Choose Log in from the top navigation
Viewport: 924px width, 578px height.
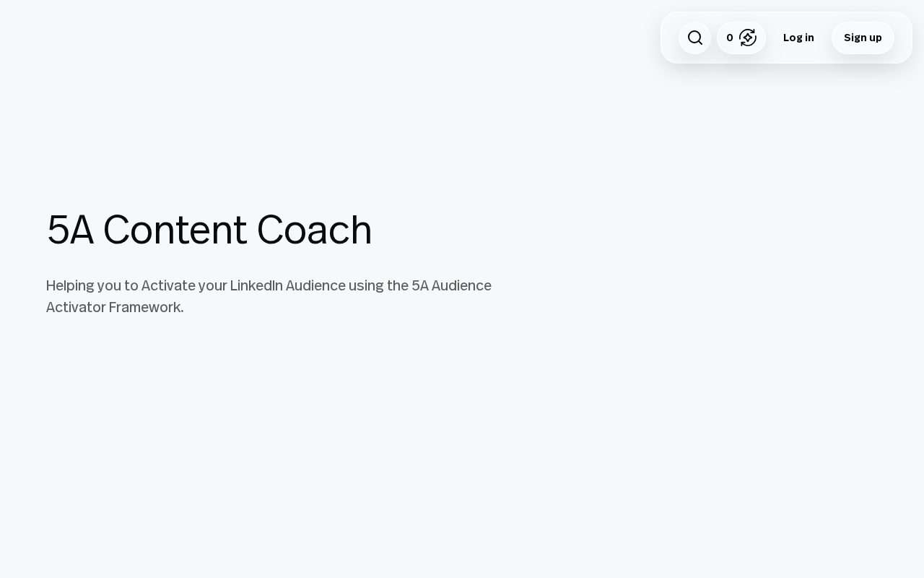coord(798,38)
